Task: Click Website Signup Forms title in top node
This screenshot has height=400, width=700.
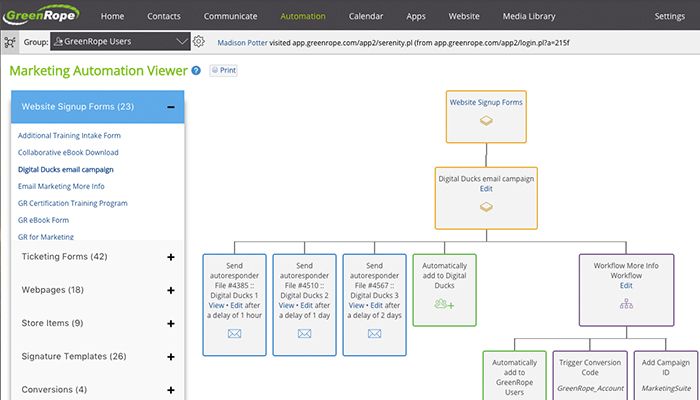Action: pos(486,102)
